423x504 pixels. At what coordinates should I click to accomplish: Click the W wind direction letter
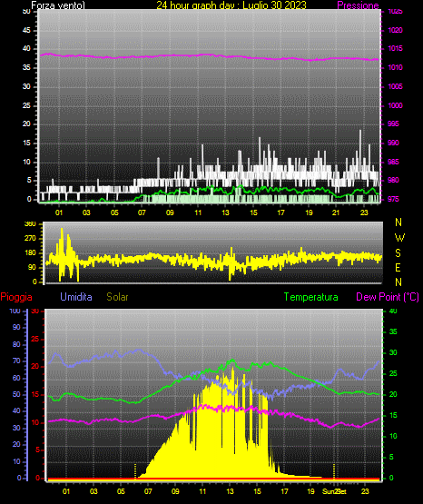(399, 238)
